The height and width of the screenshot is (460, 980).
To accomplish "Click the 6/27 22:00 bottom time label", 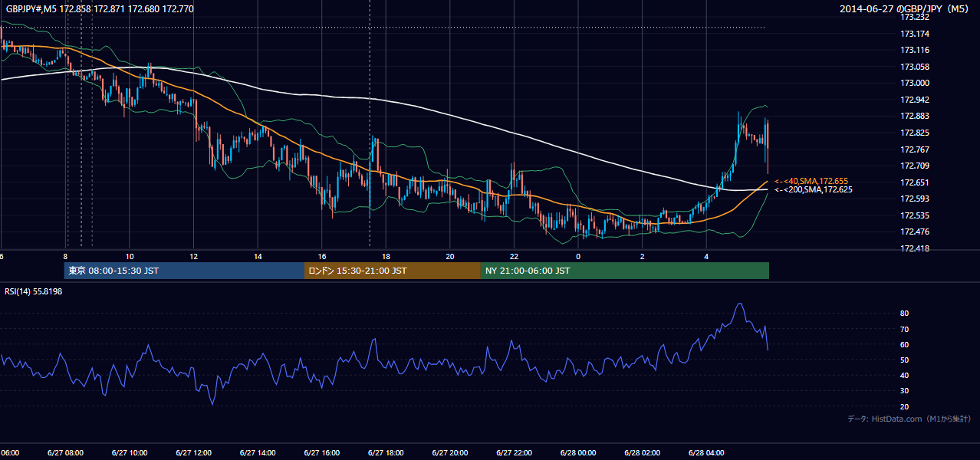I will pos(514,453).
